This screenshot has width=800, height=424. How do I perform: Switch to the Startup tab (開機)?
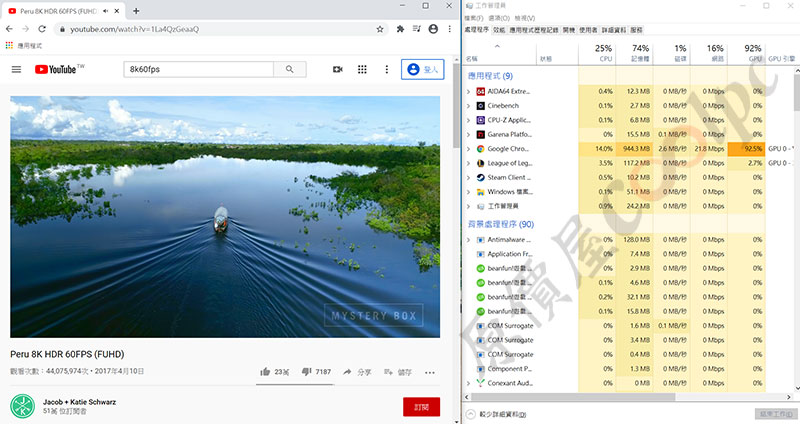coord(568,30)
